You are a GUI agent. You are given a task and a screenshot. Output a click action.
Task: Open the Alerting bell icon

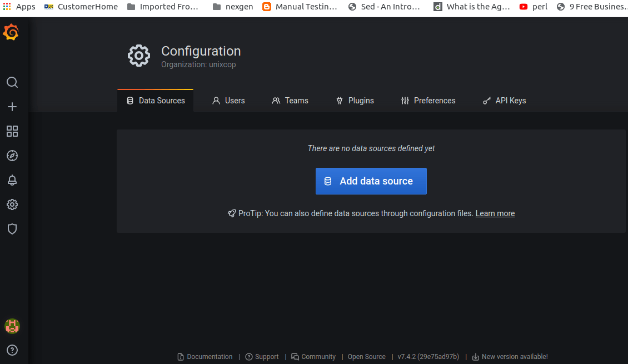click(x=12, y=180)
